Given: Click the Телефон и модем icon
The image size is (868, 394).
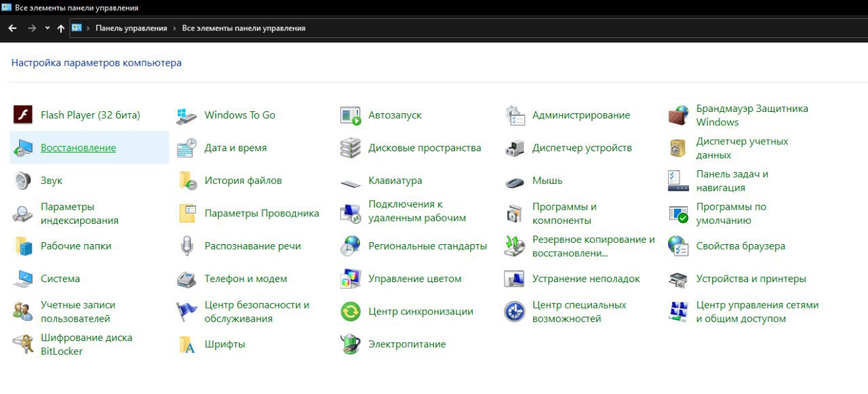Looking at the screenshot, I should coord(187,279).
